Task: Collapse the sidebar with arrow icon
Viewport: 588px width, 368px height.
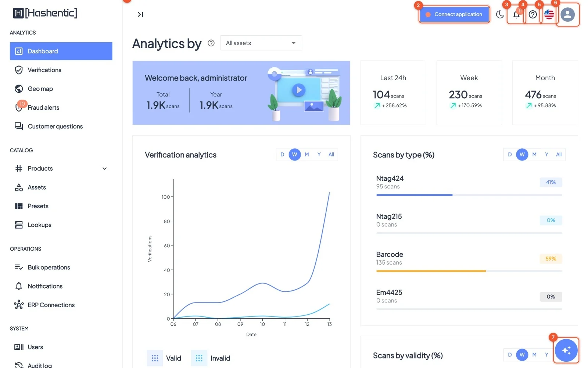Action: (140, 14)
